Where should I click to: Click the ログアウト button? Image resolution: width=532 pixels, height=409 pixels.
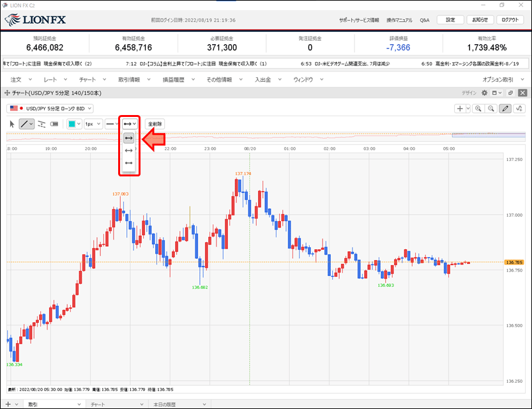[x=510, y=20]
